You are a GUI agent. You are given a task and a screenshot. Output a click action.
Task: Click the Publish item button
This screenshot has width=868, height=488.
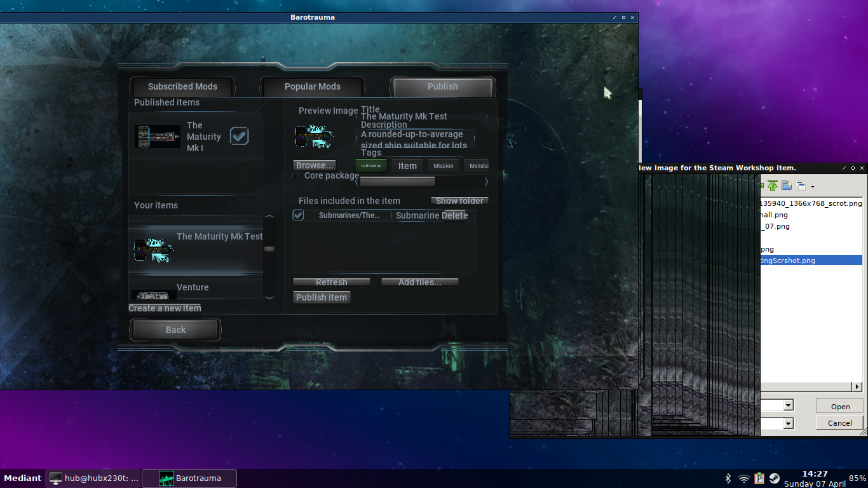[x=322, y=297]
